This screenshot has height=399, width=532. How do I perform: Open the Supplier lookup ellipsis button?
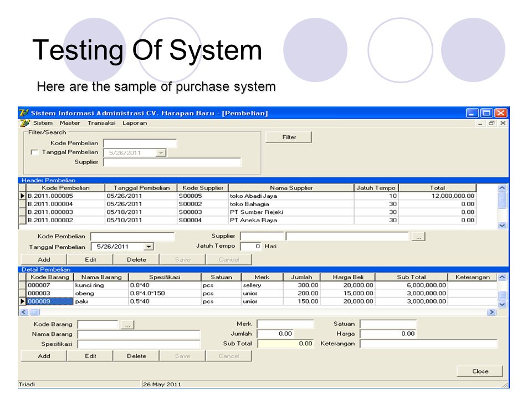coord(418,237)
